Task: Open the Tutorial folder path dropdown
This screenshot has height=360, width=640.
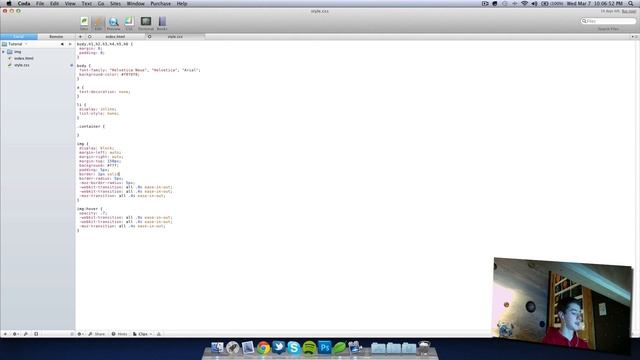Action: pyautogui.click(x=15, y=44)
